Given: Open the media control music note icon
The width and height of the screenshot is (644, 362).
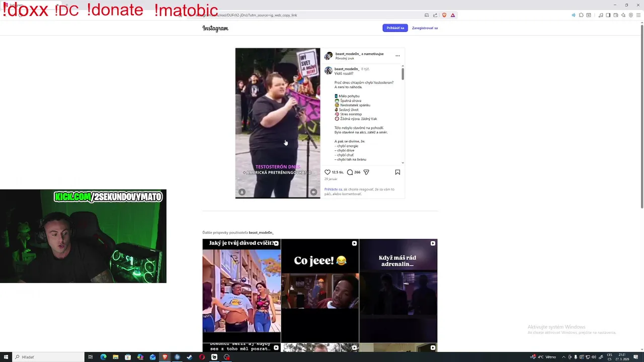Looking at the screenshot, I should [601, 15].
